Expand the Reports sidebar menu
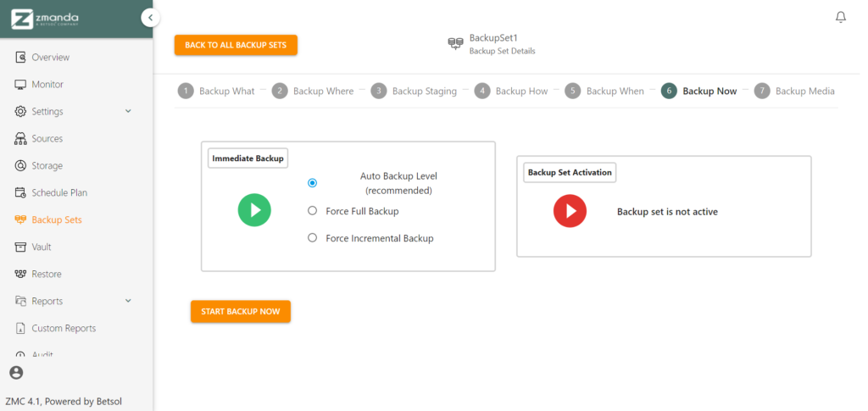Viewport: 868px width, 411px height. coord(128,301)
